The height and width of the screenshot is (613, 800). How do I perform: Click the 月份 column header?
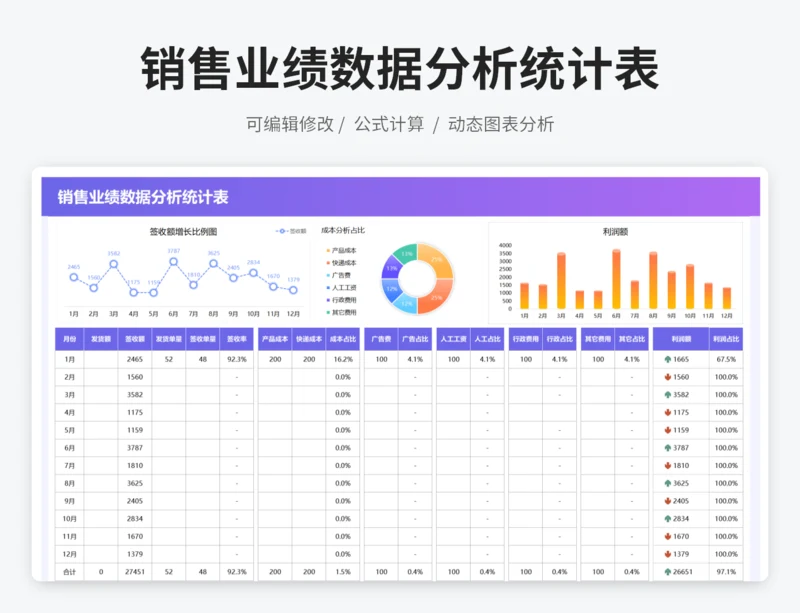tap(69, 339)
